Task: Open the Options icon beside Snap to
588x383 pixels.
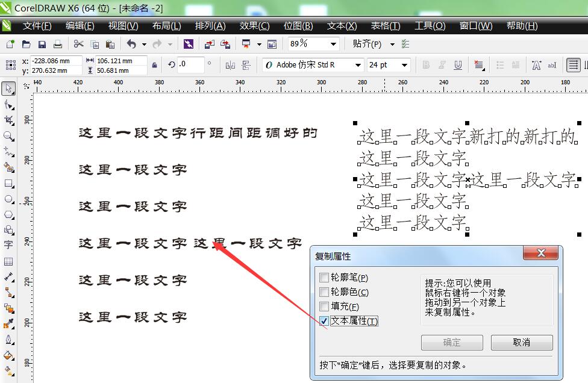Action: pos(405,44)
